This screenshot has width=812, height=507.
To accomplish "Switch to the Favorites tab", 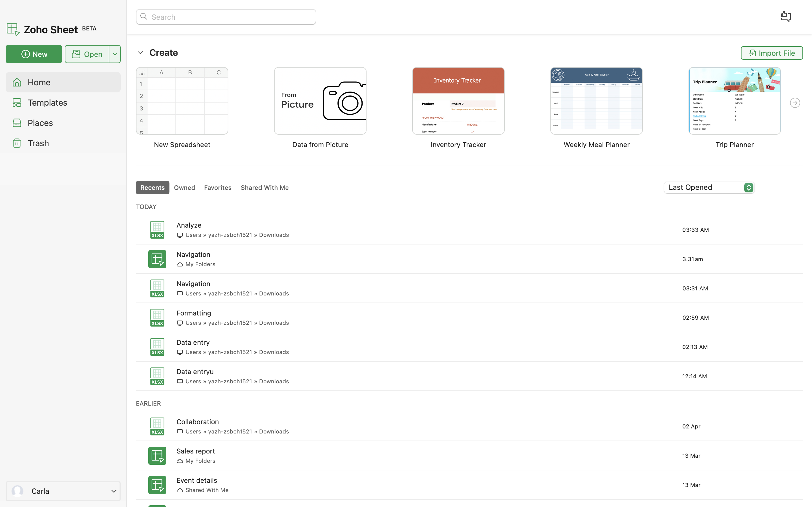I will pyautogui.click(x=217, y=188).
